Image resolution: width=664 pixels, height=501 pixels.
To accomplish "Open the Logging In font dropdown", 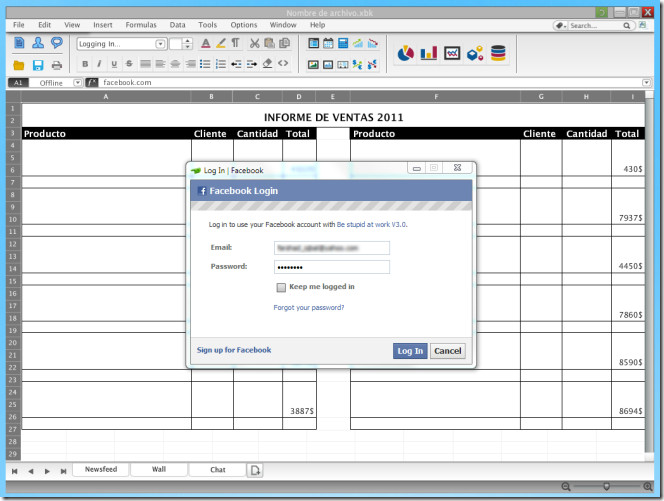I will pyautogui.click(x=160, y=44).
